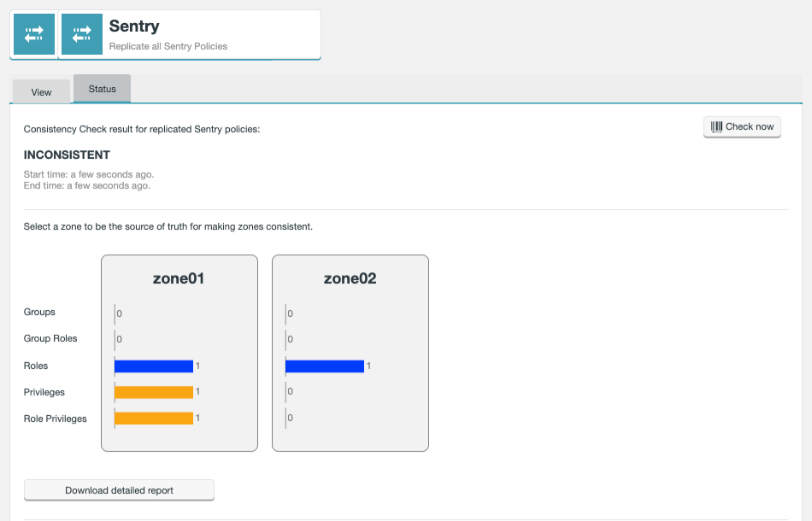Click the larger Sentry replication icon
The width and height of the screenshot is (812, 521).
(x=80, y=33)
